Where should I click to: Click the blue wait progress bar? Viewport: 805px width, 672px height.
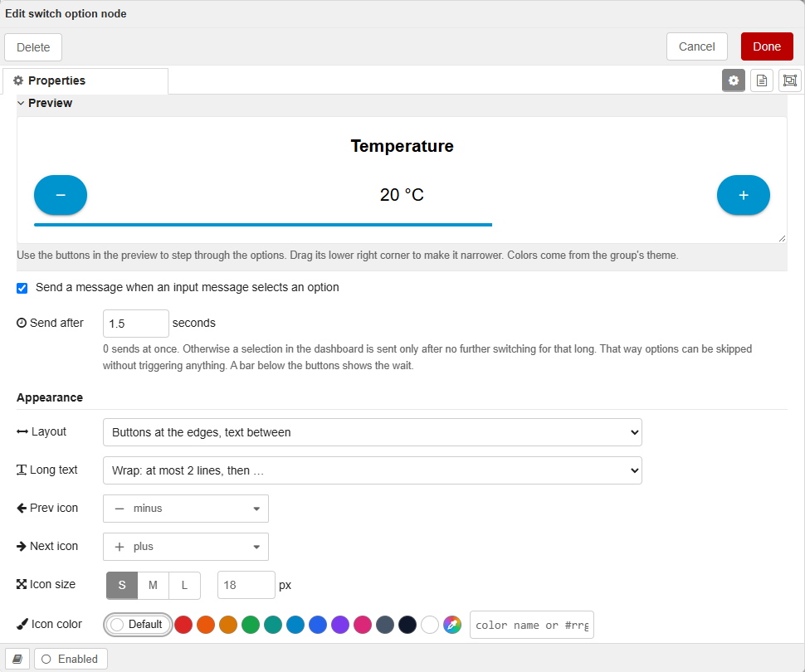pos(263,224)
